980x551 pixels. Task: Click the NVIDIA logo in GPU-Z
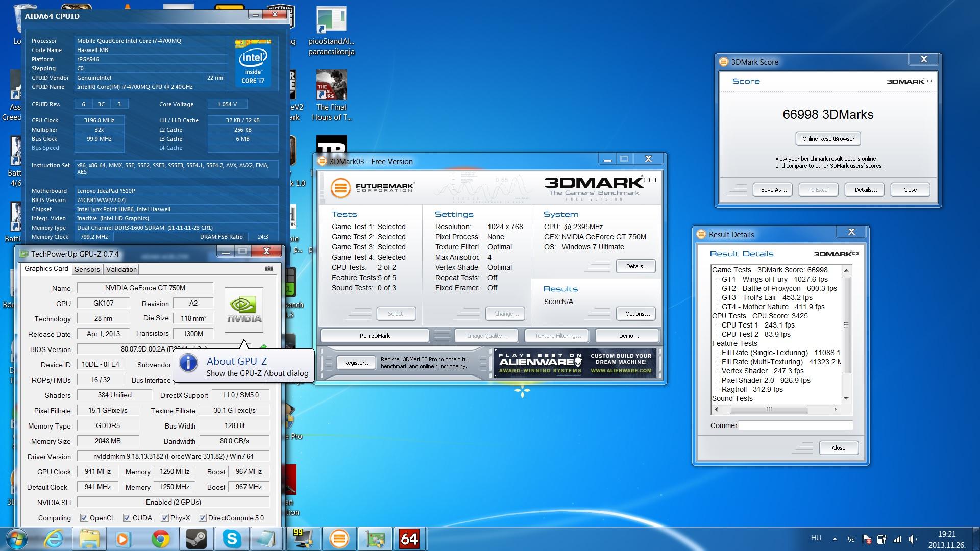[x=244, y=310]
